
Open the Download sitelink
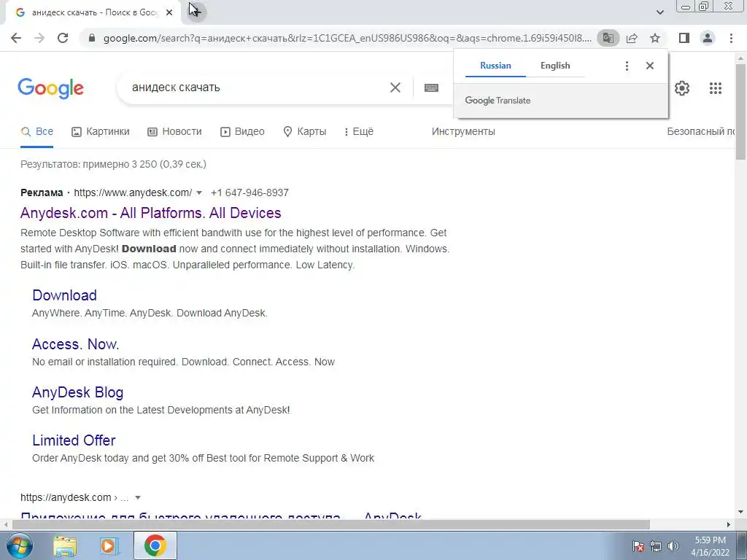64,295
